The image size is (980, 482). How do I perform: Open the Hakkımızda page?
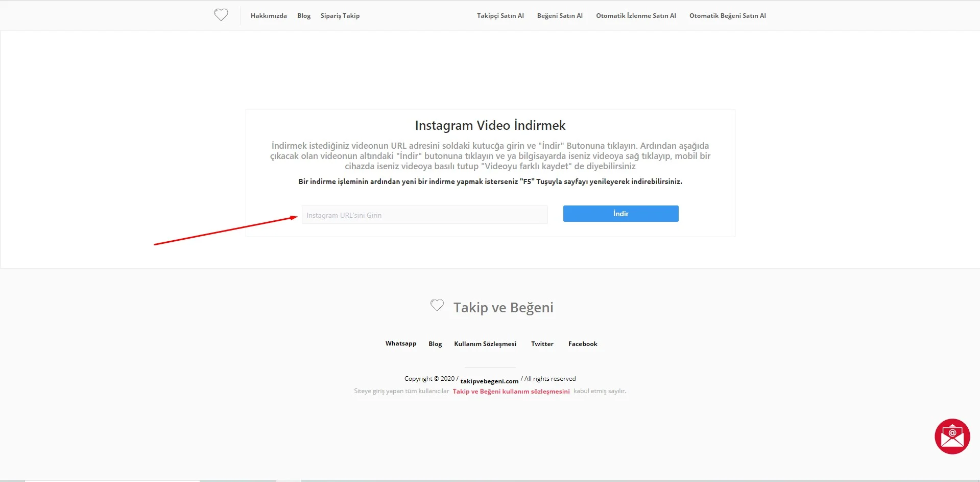pyautogui.click(x=269, y=16)
